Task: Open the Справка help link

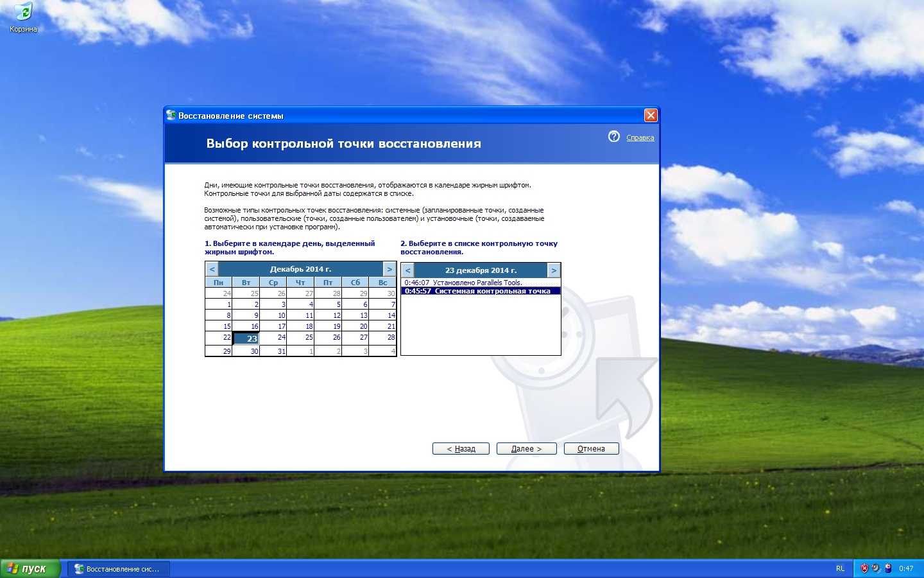Action: click(x=640, y=137)
